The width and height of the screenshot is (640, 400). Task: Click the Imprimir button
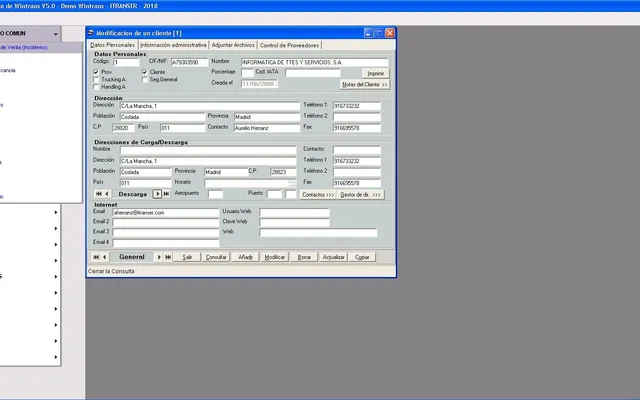[376, 73]
